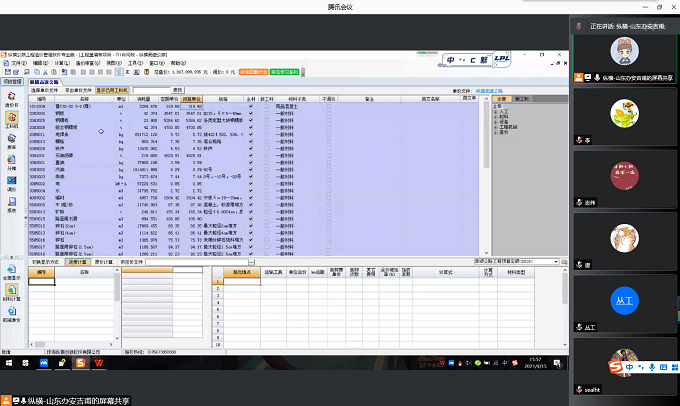Open the 工具 menu
The image size is (680, 406).
pyautogui.click(x=135, y=63)
